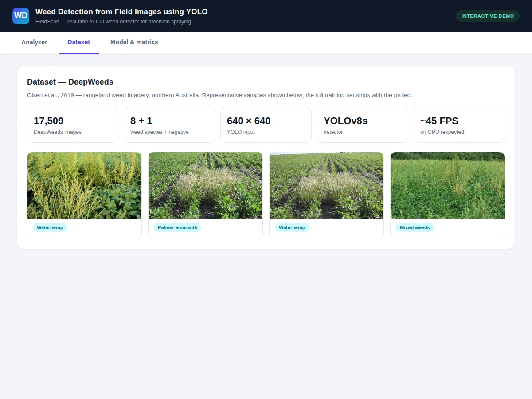Click the Waterhemp tag under the third image

click(292, 227)
